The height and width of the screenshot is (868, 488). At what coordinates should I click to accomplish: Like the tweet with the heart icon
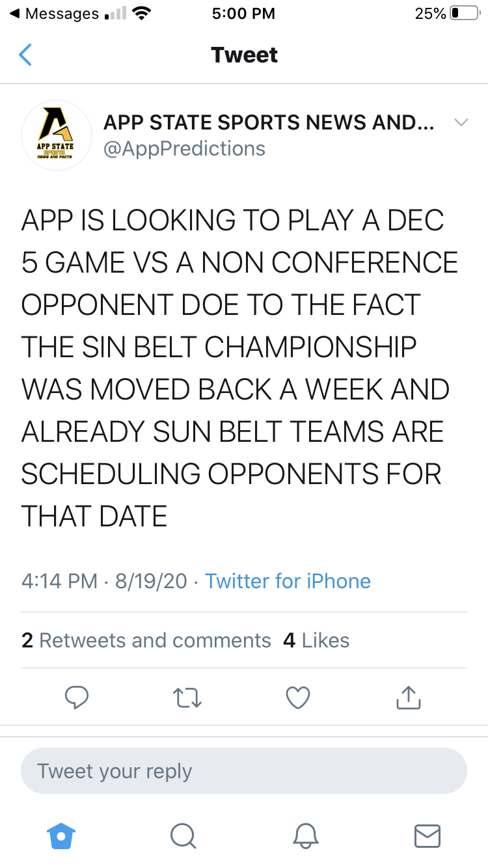tap(298, 698)
